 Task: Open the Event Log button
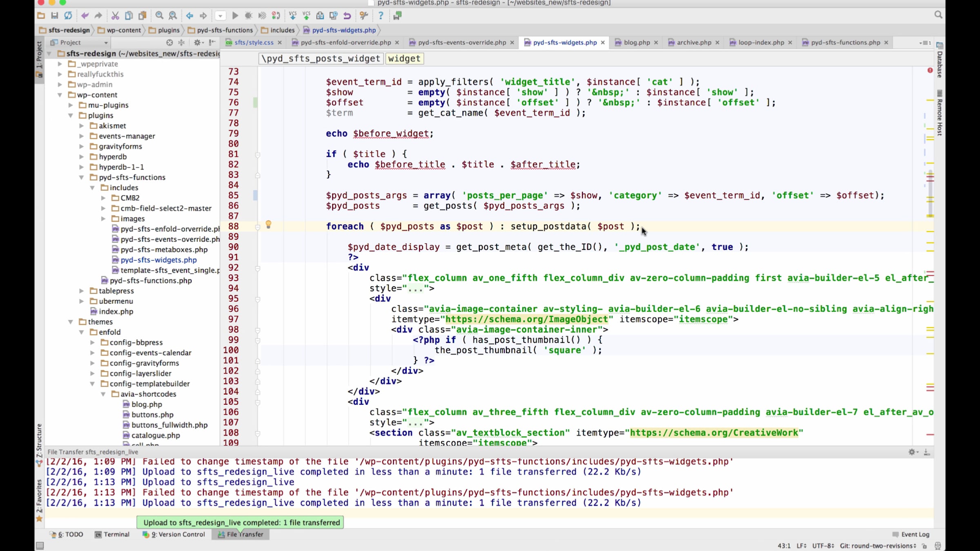click(911, 534)
